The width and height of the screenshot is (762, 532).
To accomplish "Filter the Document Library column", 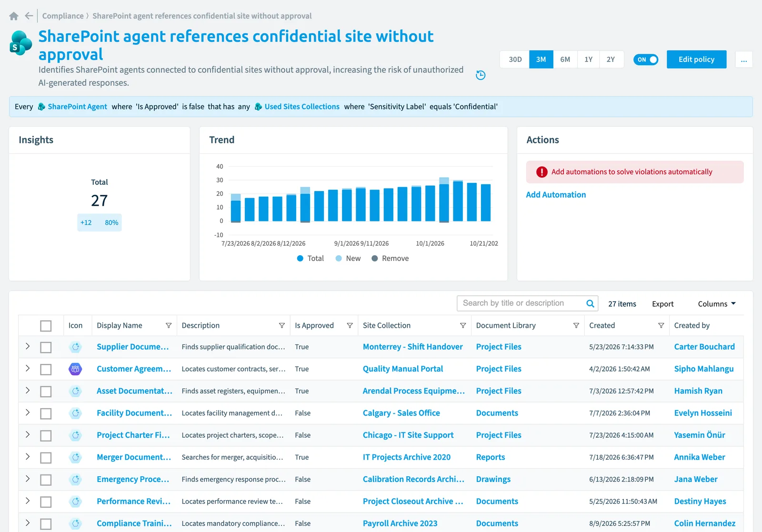I will (576, 325).
